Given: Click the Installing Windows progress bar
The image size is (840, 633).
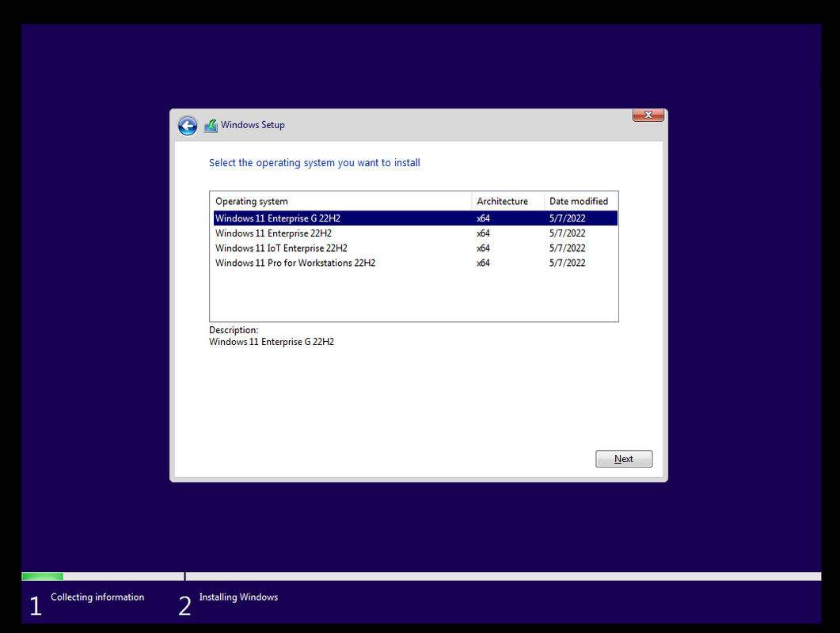Looking at the screenshot, I should coord(503,576).
